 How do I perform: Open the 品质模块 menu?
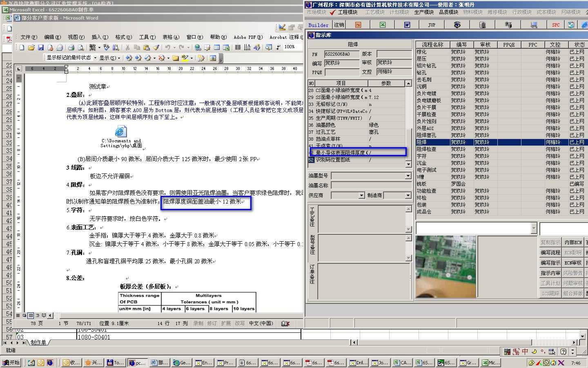point(448,12)
